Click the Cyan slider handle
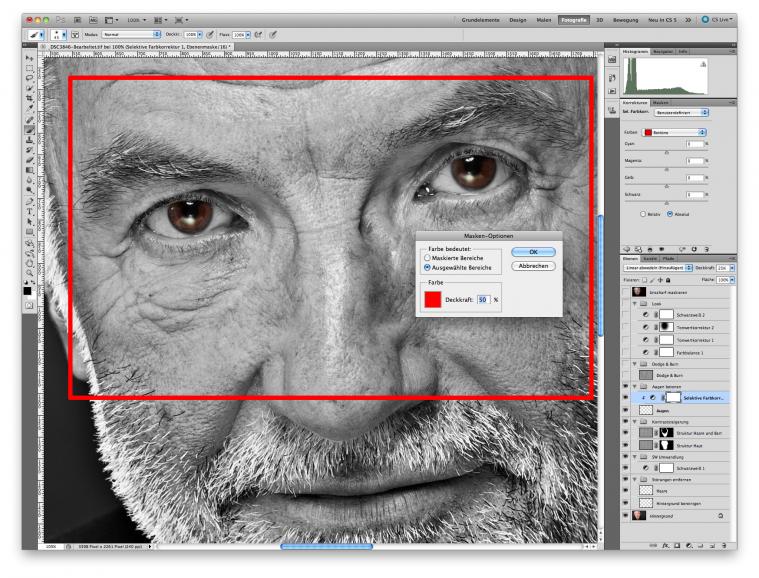 click(x=666, y=152)
